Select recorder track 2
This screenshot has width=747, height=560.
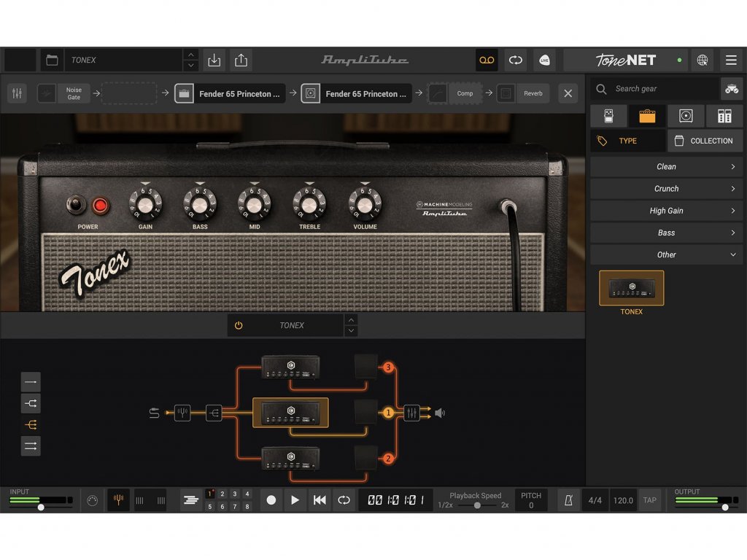(x=222, y=494)
